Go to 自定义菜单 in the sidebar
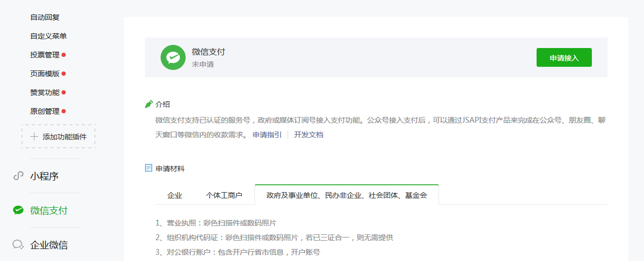This screenshot has width=644, height=261. 48,36
